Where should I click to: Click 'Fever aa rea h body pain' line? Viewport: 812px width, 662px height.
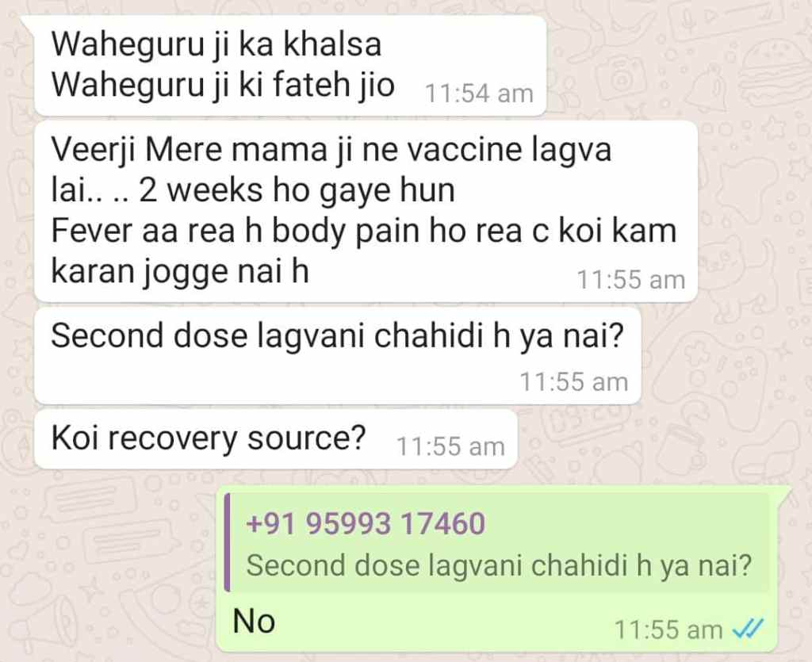363,231
